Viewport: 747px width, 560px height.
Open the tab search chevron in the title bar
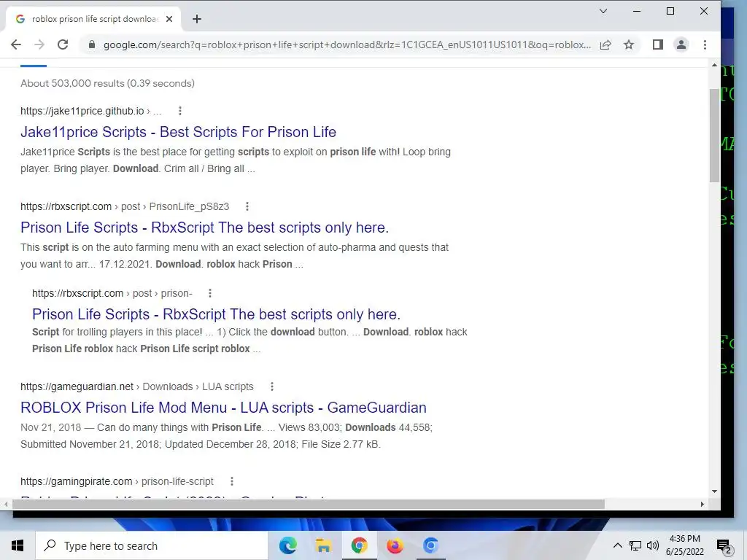603,11
